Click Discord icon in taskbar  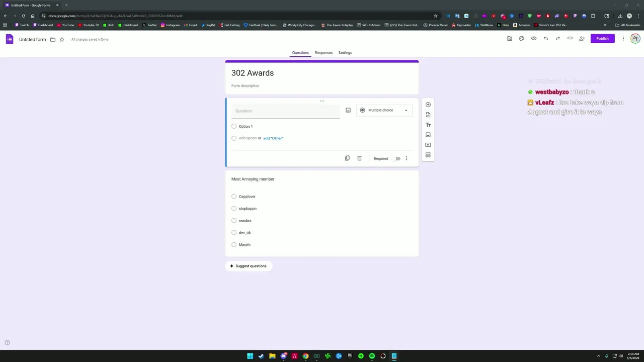click(283, 356)
